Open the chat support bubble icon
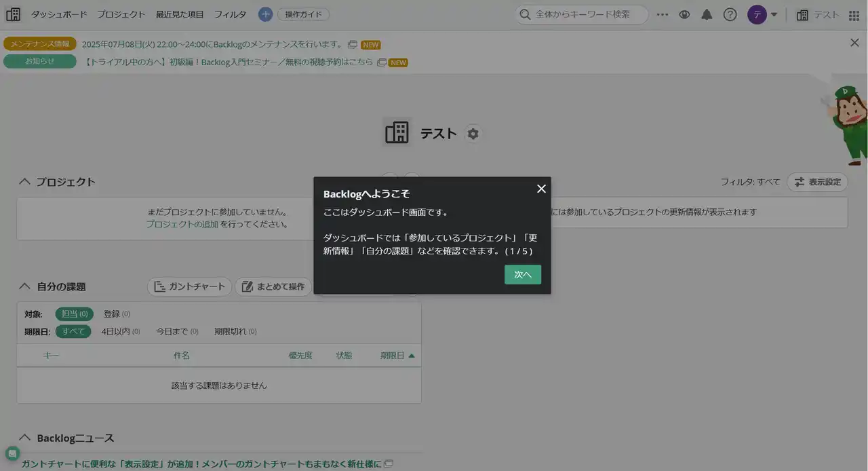The width and height of the screenshot is (868, 471). (12, 454)
